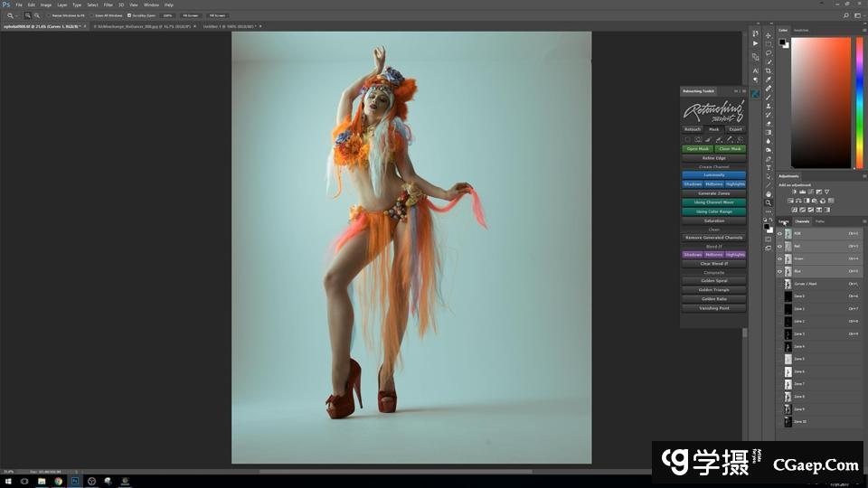Switch to the Paths tab
The height and width of the screenshot is (488, 868).
click(x=820, y=221)
